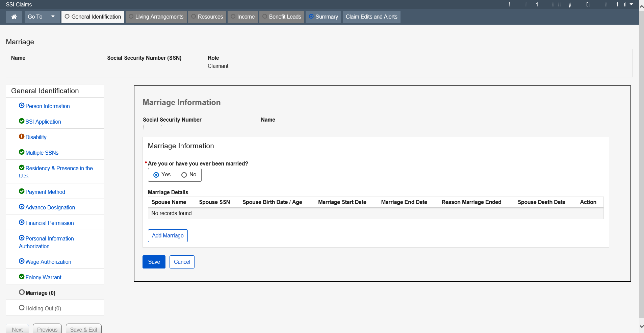This screenshot has width=644, height=333.
Task: Select Yes for ever been married
Action: pyautogui.click(x=156, y=175)
